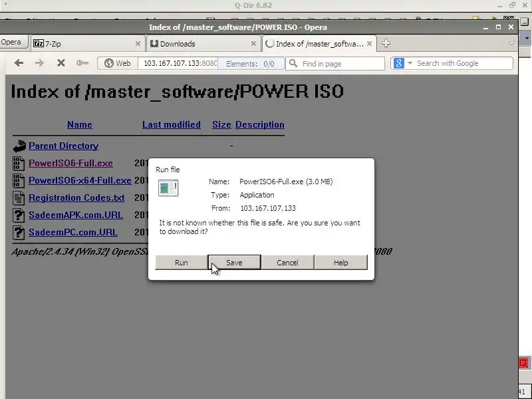The image size is (532, 399).
Task: Go back with the back arrow
Action: tap(19, 63)
